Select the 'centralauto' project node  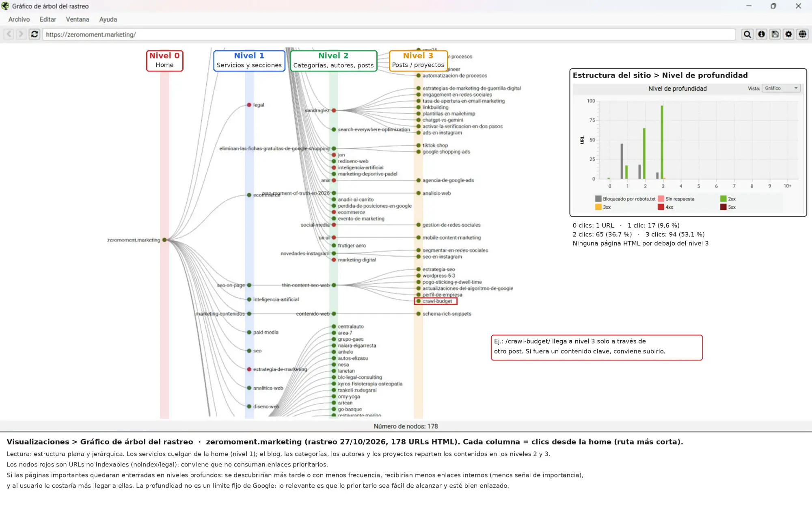(334, 326)
